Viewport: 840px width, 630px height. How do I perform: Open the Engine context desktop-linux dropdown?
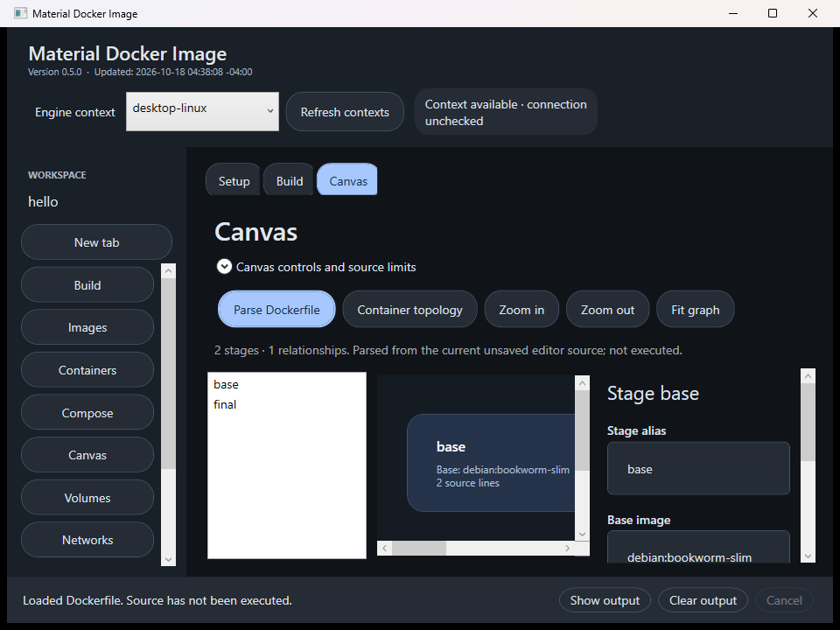pos(202,111)
